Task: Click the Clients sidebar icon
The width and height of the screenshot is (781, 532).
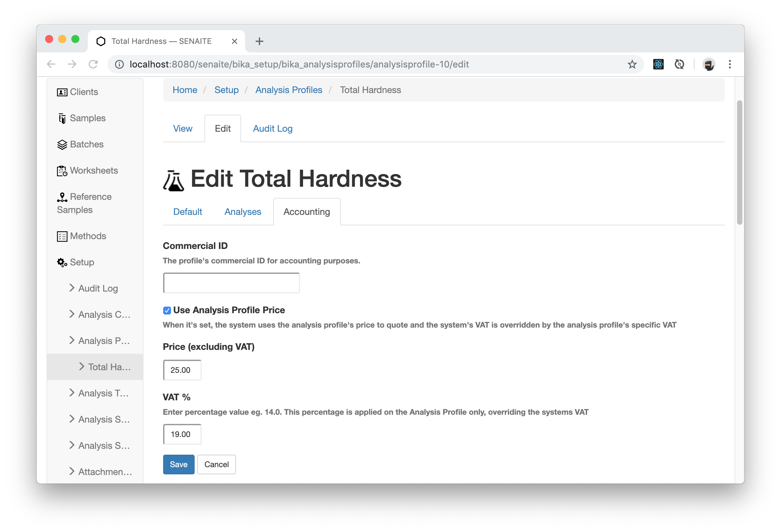Action: [x=62, y=91]
